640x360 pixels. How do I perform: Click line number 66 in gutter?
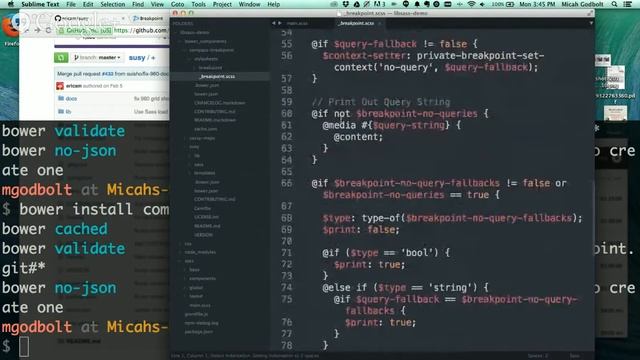pos(287,183)
